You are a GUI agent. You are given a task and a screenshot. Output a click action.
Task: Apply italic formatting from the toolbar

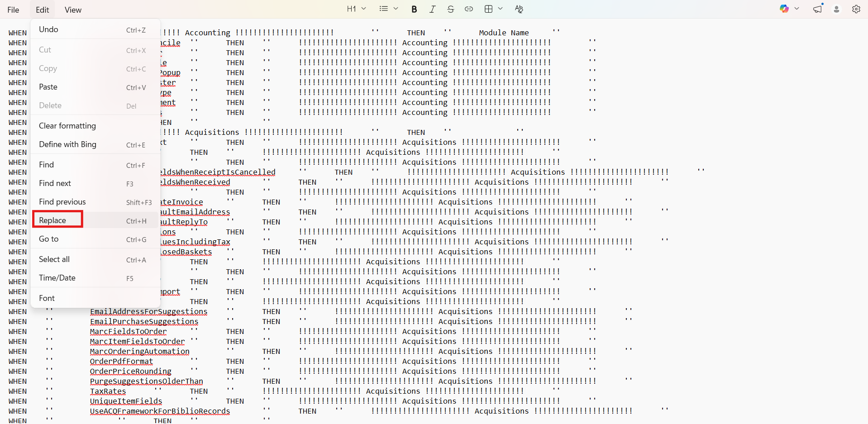[432, 9]
